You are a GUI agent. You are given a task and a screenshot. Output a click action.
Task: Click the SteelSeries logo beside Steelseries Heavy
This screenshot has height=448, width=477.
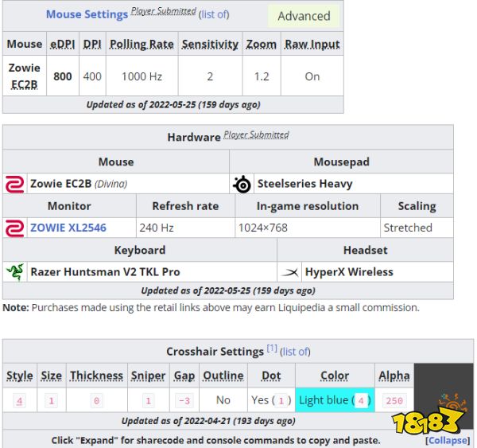[242, 184]
